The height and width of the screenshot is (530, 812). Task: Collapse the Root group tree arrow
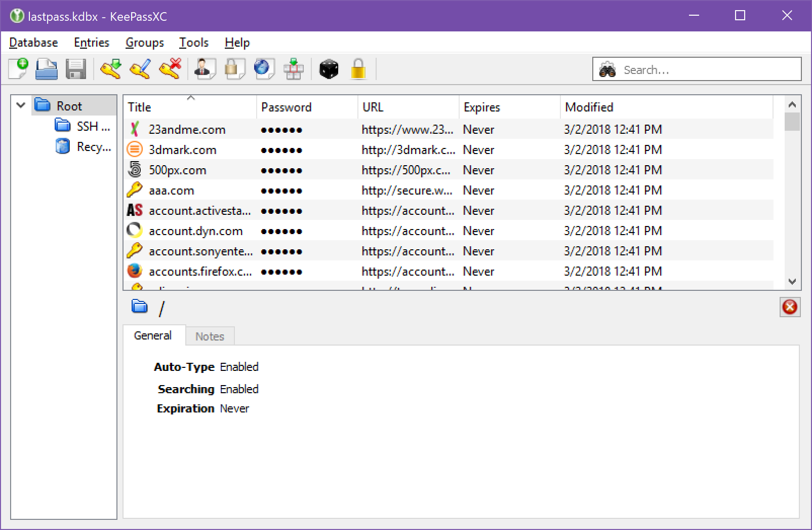point(21,105)
